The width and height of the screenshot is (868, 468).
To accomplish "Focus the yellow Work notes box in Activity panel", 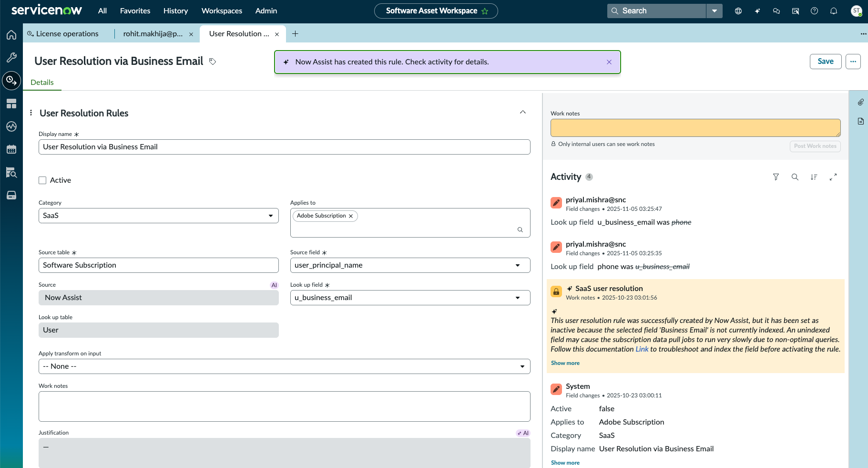I will [x=695, y=128].
